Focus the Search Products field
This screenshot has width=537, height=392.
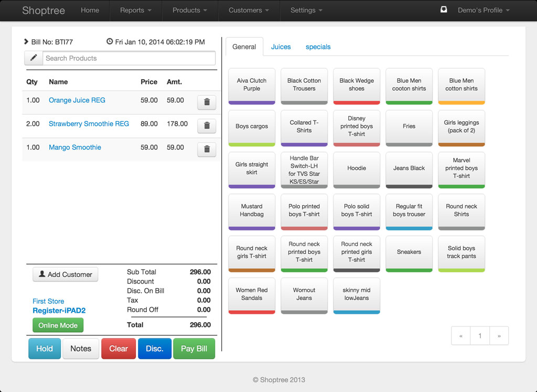pyautogui.click(x=129, y=58)
